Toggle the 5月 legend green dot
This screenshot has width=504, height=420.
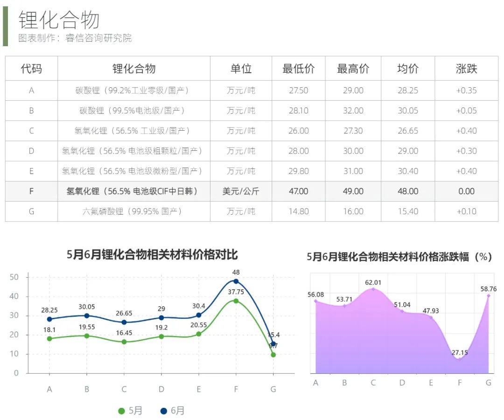click(x=122, y=411)
